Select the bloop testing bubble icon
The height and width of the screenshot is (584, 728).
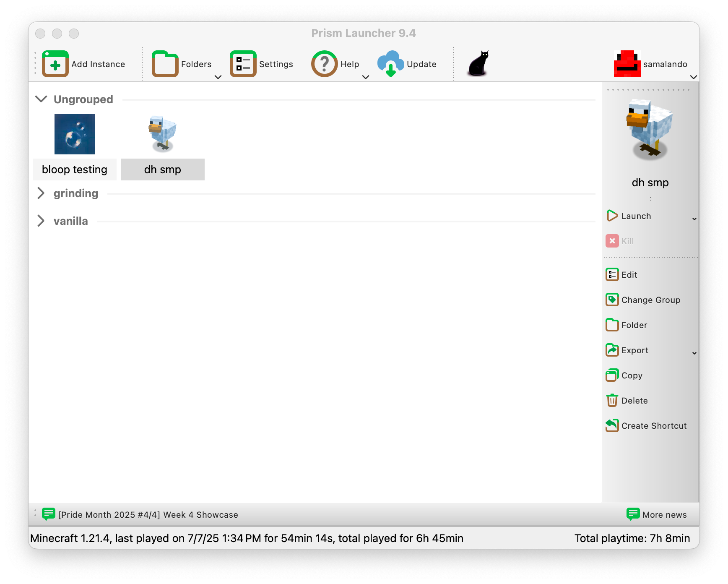(x=75, y=134)
